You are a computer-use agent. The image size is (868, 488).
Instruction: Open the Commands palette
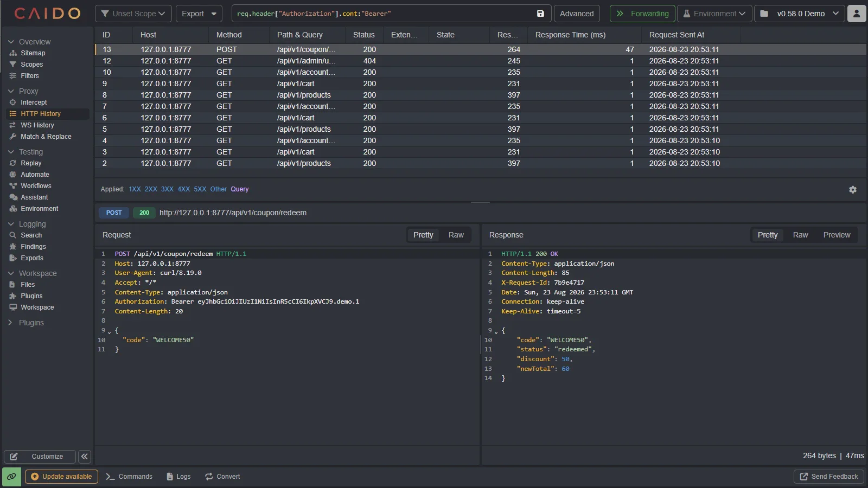(129, 477)
